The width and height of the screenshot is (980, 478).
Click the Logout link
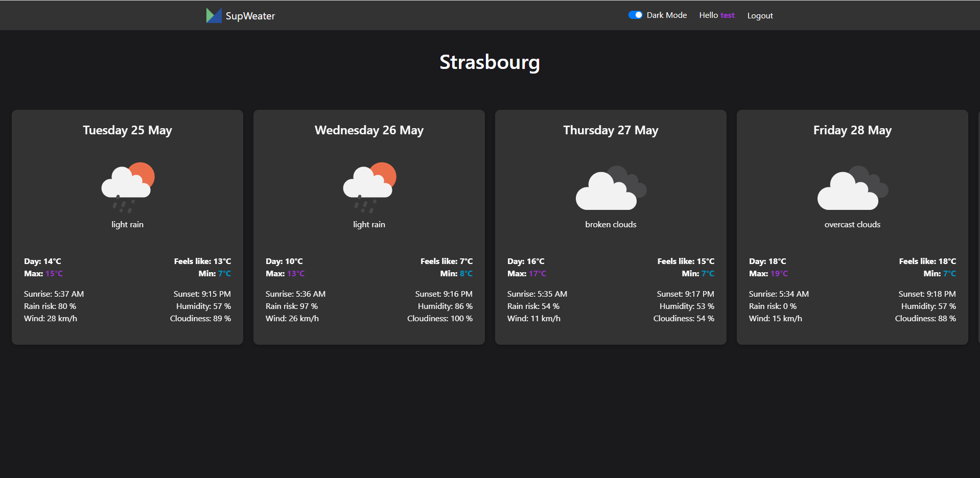pos(760,15)
